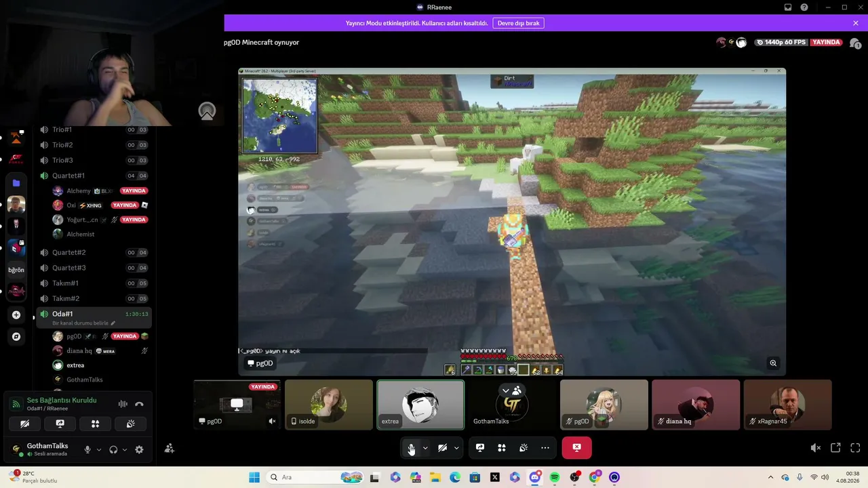The image size is (868, 488).
Task: Start an activity from voice panel
Action: pos(96,424)
